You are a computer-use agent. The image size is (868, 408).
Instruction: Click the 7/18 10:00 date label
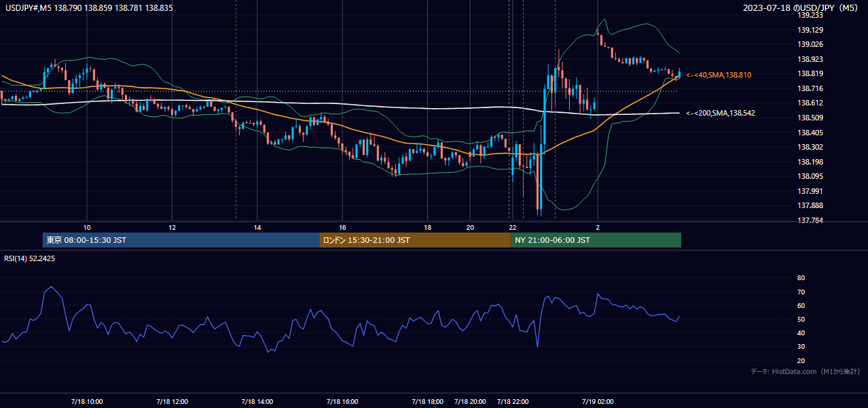(x=86, y=402)
